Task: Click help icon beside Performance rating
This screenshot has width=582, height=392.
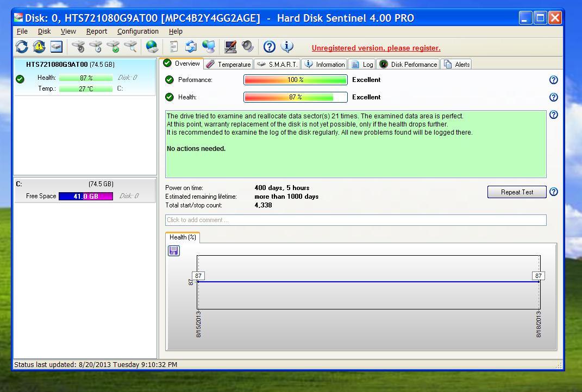Action: pos(553,80)
